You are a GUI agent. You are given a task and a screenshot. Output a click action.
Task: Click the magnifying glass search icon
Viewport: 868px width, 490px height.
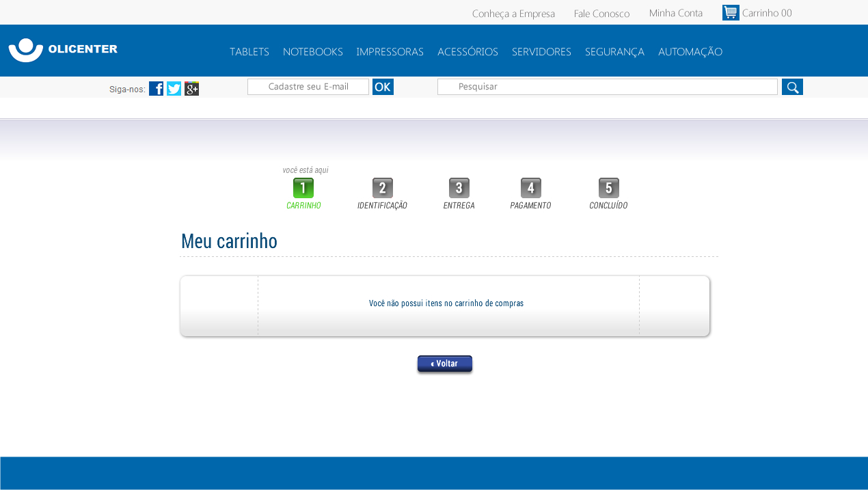pos(792,87)
